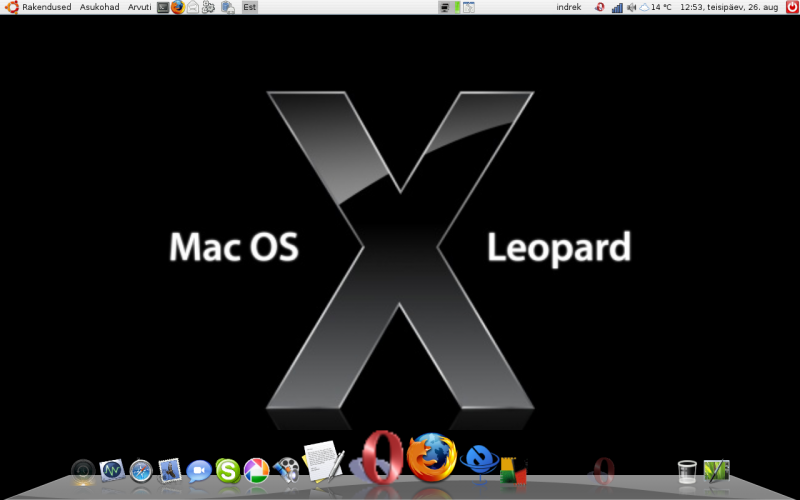Screen dimensions: 800x500
Task: Click the dimmed small Opera icon in the dock
Action: point(604,471)
